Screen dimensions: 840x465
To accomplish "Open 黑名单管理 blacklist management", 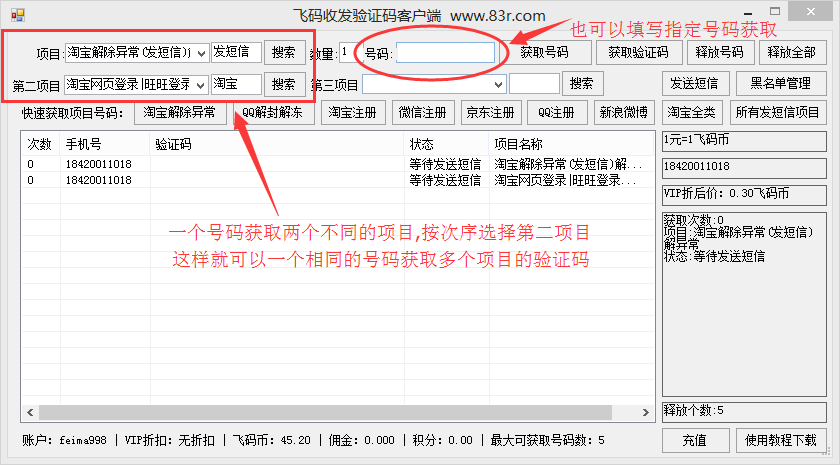I will [780, 83].
